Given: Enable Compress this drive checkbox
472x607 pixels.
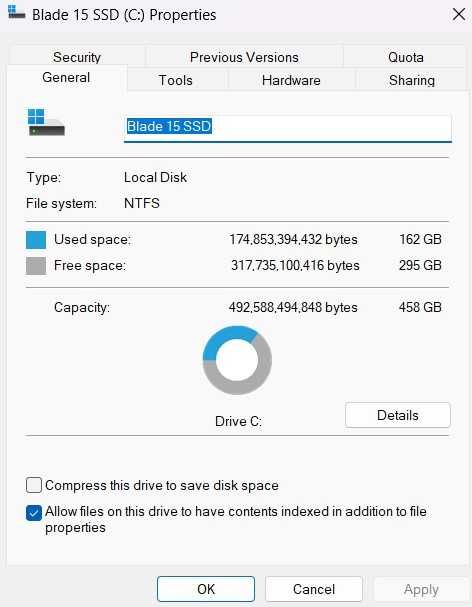Looking at the screenshot, I should [x=34, y=485].
